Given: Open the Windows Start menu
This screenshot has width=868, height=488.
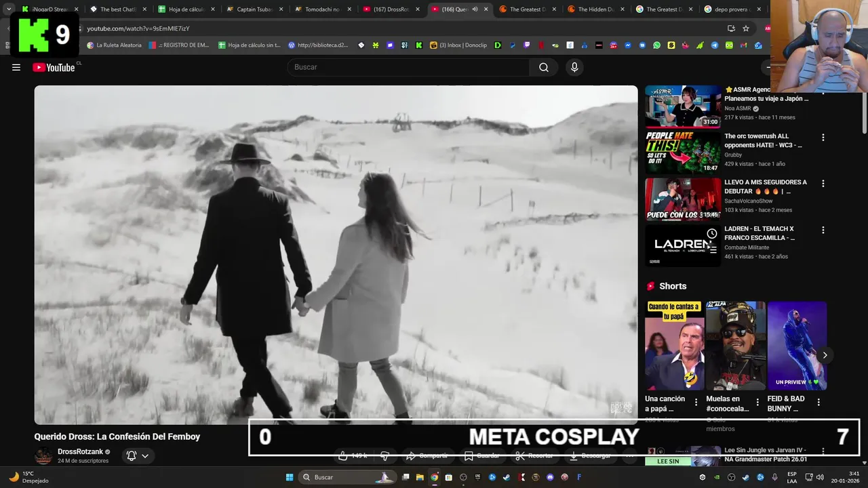Looking at the screenshot, I should click(x=290, y=477).
